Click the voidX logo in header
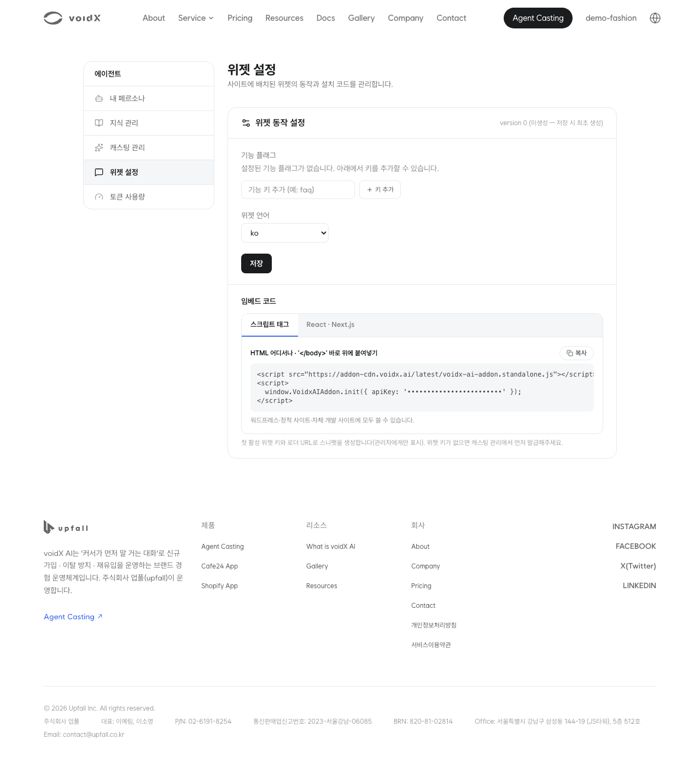 [72, 18]
